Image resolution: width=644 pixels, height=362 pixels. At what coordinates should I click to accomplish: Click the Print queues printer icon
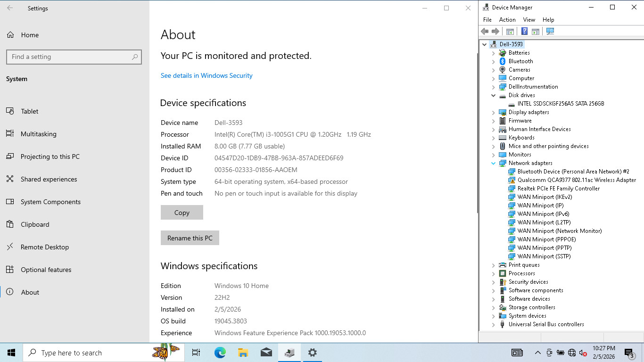coord(503,265)
